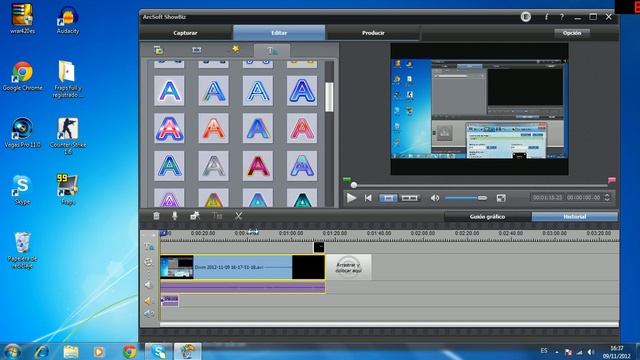Switch to the Historial view tab
640x360 pixels.
[575, 217]
